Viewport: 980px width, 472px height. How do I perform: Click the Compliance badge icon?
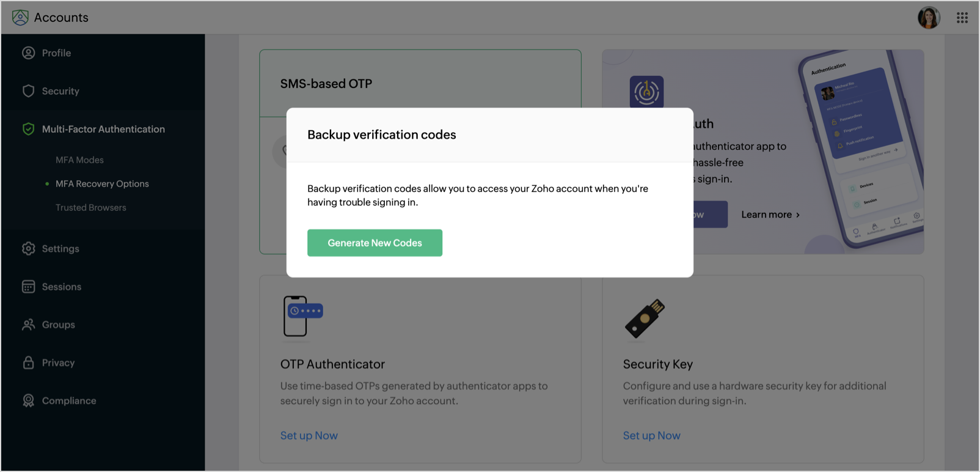[29, 400]
